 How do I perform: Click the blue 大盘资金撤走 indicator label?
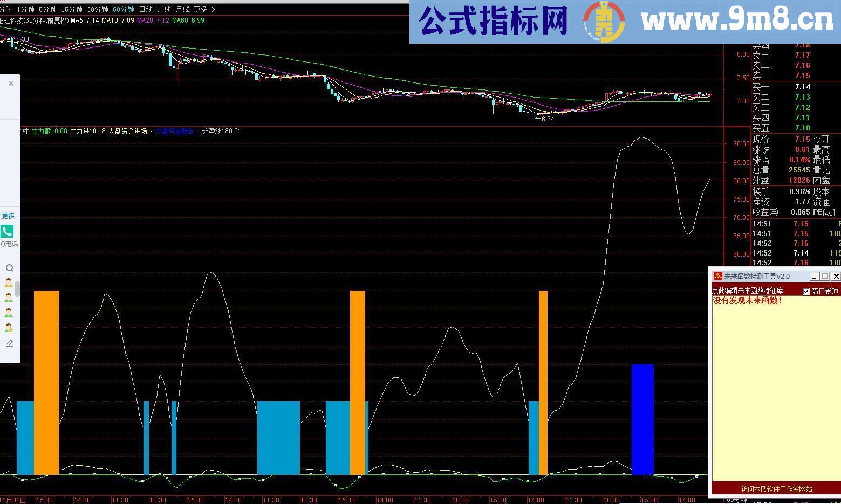(175, 131)
